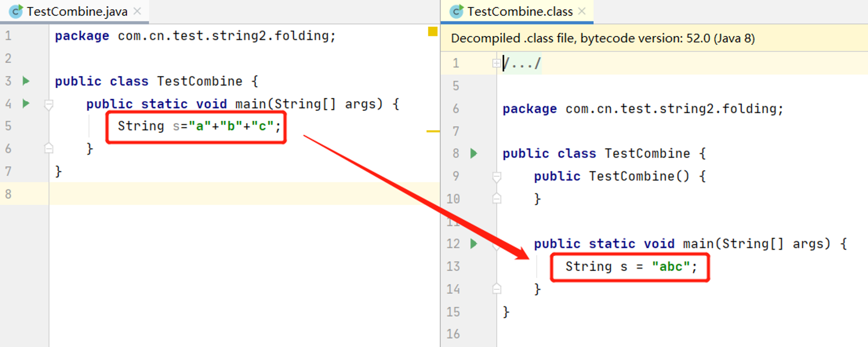Click fold end marker at decompiled line 10
This screenshot has height=347, width=868.
click(x=497, y=199)
